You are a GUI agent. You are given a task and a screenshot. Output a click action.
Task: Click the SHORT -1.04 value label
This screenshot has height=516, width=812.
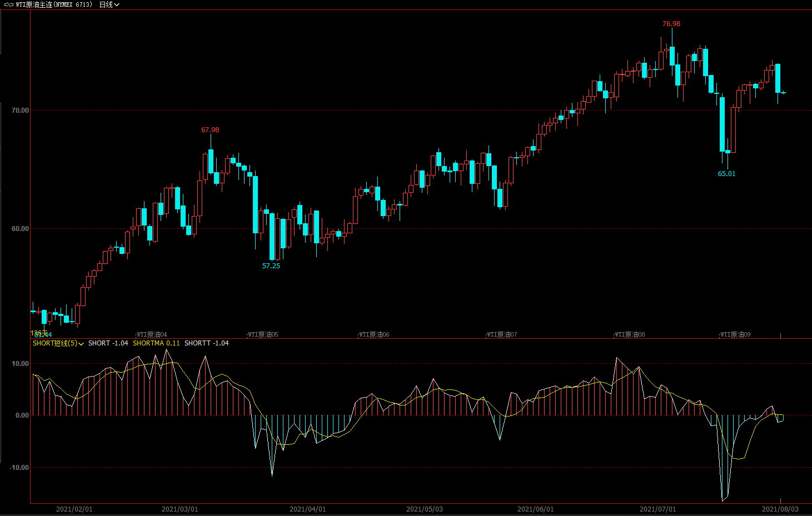pyautogui.click(x=108, y=343)
